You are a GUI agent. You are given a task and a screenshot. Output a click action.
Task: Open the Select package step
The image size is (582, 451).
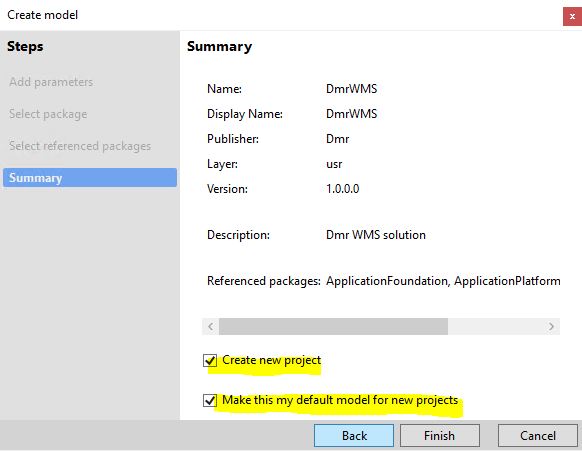(48, 114)
